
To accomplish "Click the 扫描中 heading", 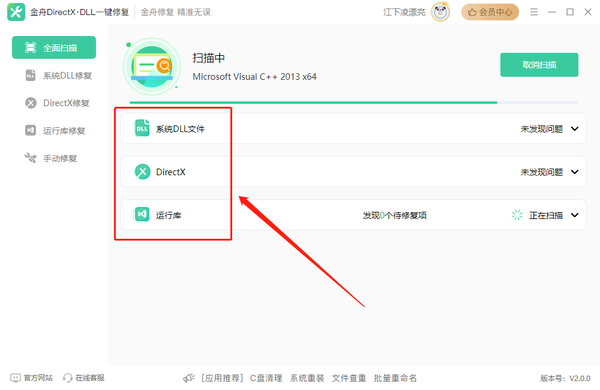I will pos(209,58).
